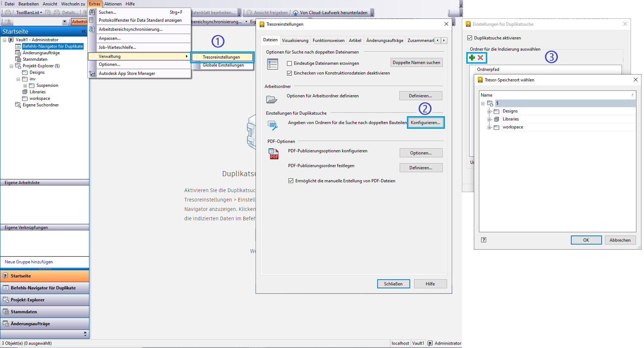Screen dimensions: 644x348
Task: Collapse the Vault1 - Administrator tree node
Action: (4, 40)
